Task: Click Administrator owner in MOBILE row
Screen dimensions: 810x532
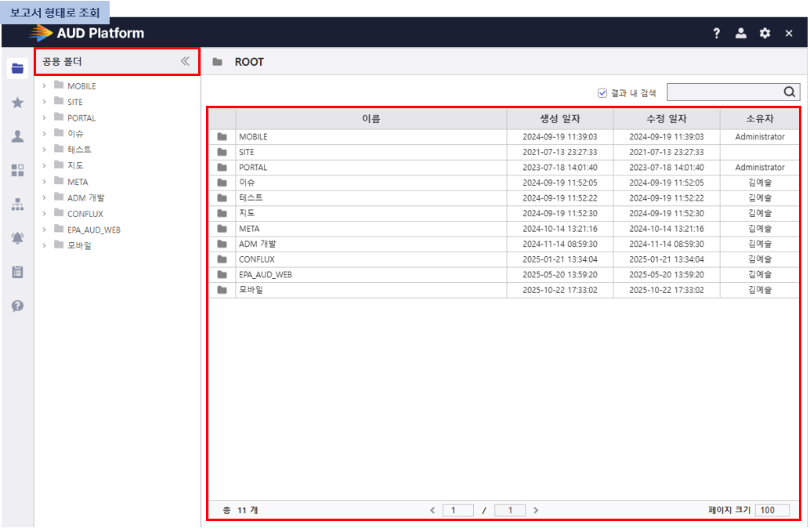Action: pos(760,137)
